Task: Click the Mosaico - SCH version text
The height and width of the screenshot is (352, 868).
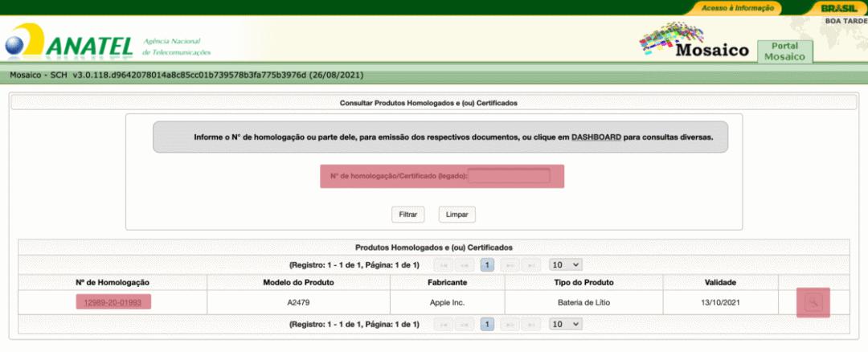Action: pos(186,76)
